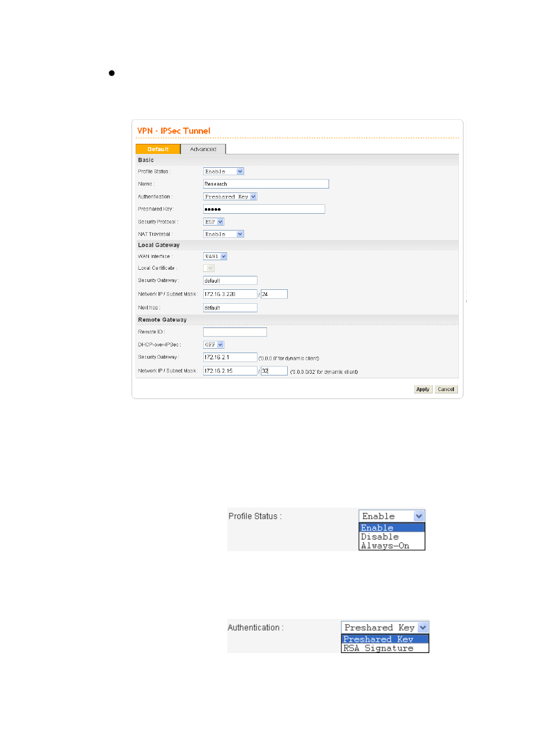Image resolution: width=534 pixels, height=756 pixels.
Task: Click the disabled Local Certificate dropdown
Action: tap(209, 268)
